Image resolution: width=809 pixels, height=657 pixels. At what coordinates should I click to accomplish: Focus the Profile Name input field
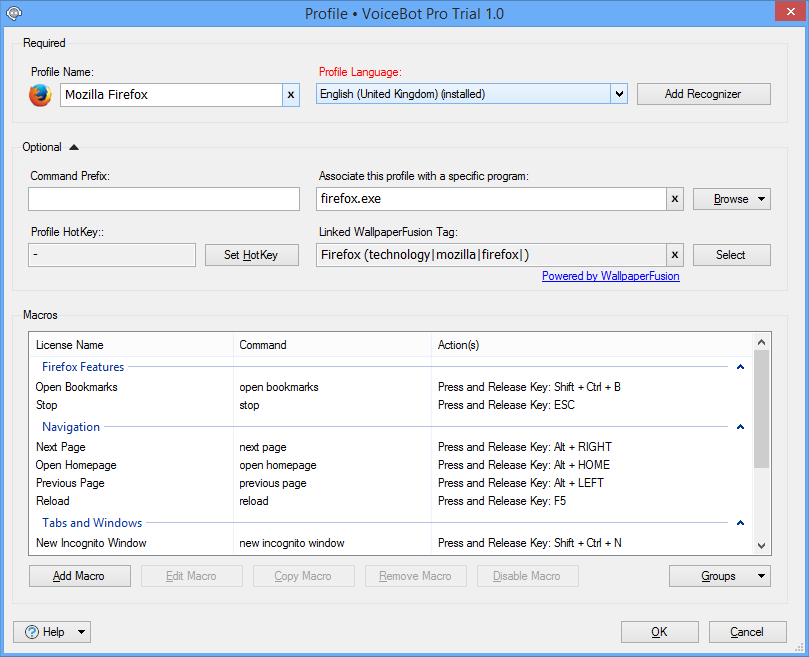tap(171, 95)
